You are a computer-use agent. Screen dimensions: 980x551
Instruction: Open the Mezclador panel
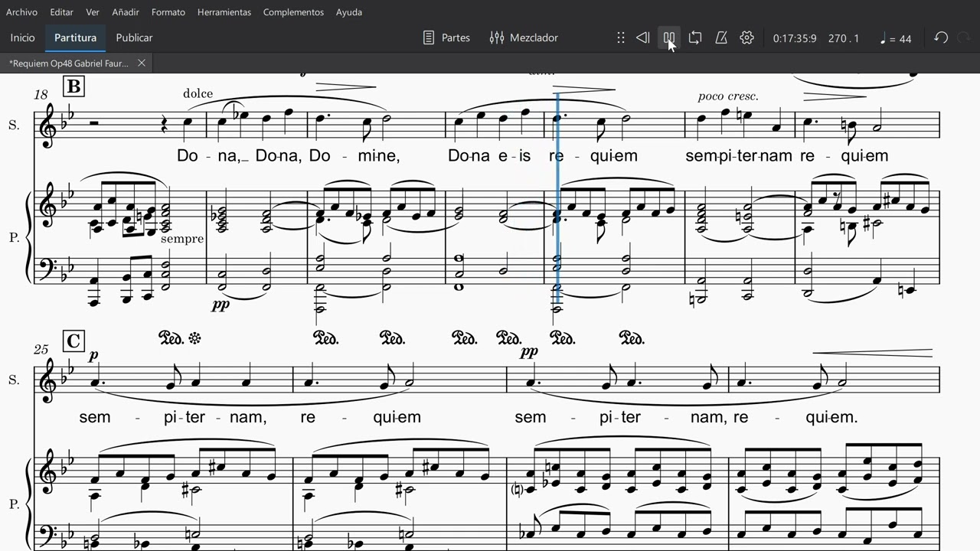(524, 37)
